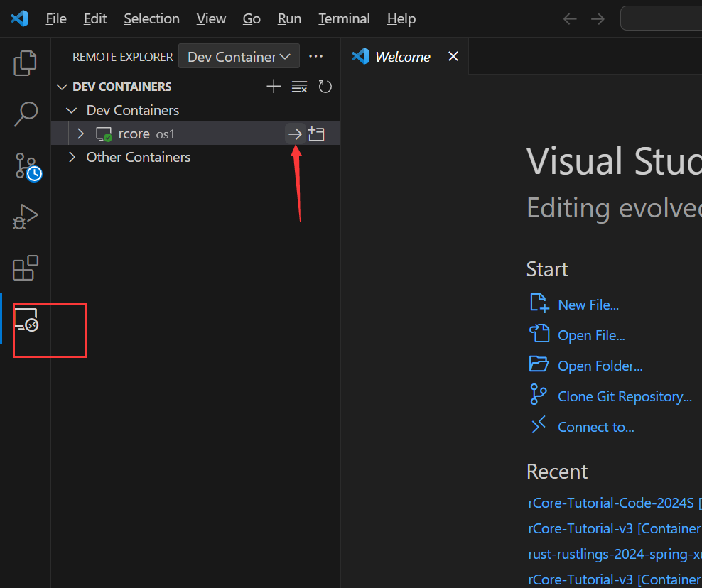Click the Open Folder... link
Screen dimensions: 702x588
(600, 366)
